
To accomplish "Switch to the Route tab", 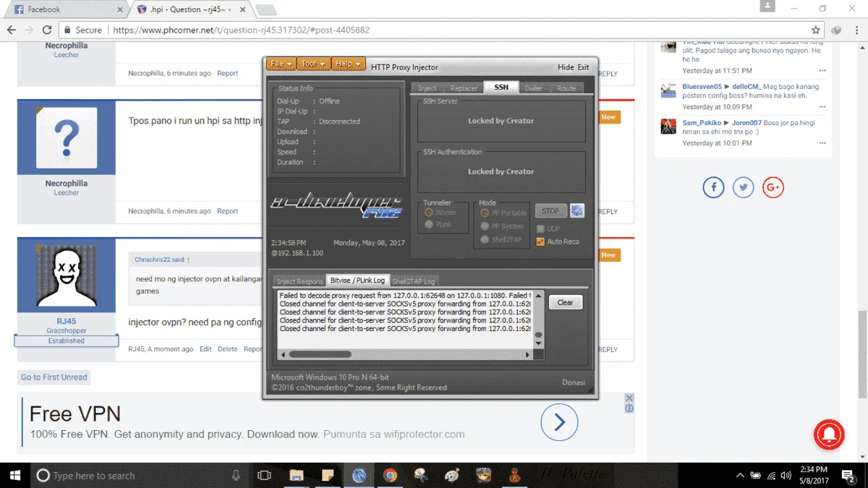I will 566,88.
